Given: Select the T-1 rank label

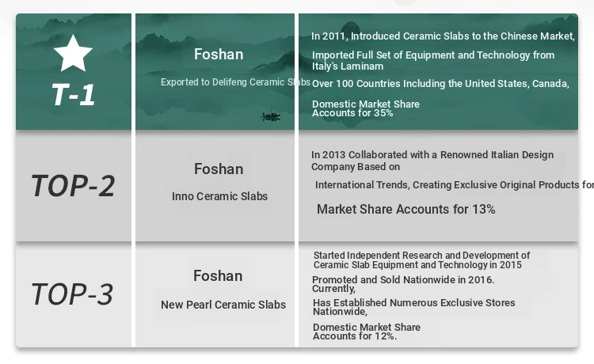Looking at the screenshot, I should click(x=73, y=95).
